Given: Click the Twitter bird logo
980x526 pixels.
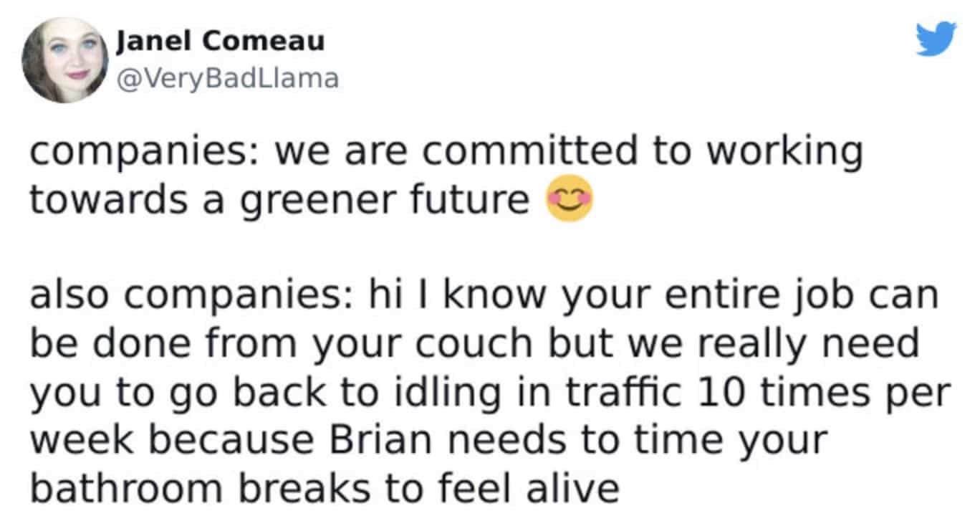Looking at the screenshot, I should tap(936, 39).
